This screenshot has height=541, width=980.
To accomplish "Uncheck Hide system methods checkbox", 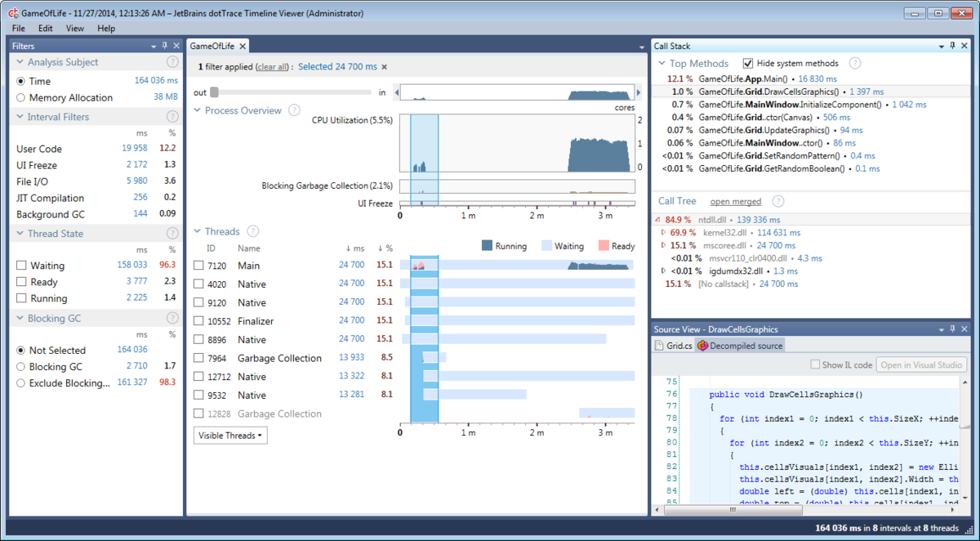I will (748, 64).
